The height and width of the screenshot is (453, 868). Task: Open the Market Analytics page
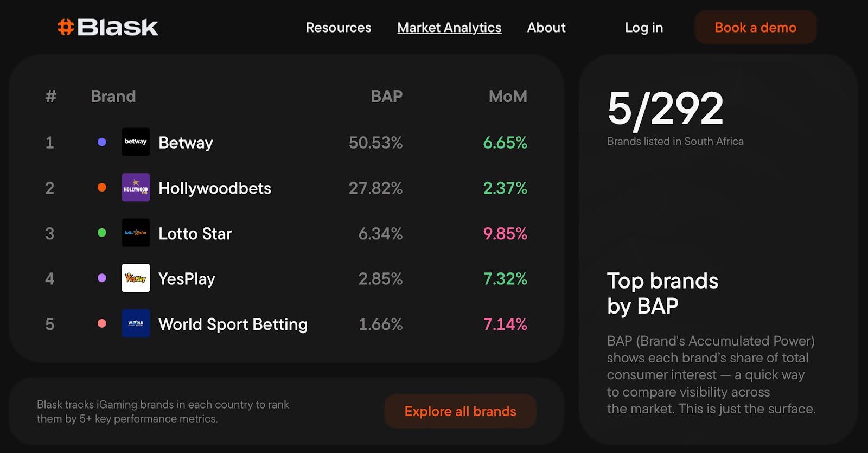click(449, 28)
